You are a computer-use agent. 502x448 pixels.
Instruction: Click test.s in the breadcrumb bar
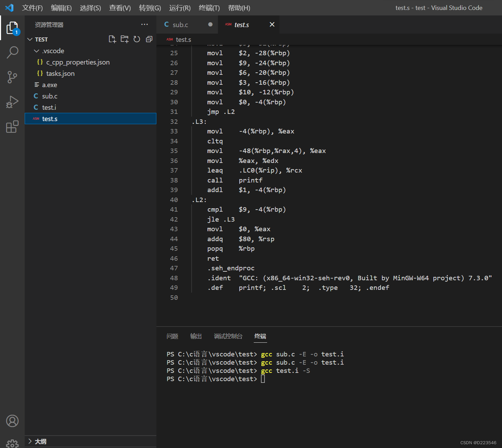(x=183, y=39)
